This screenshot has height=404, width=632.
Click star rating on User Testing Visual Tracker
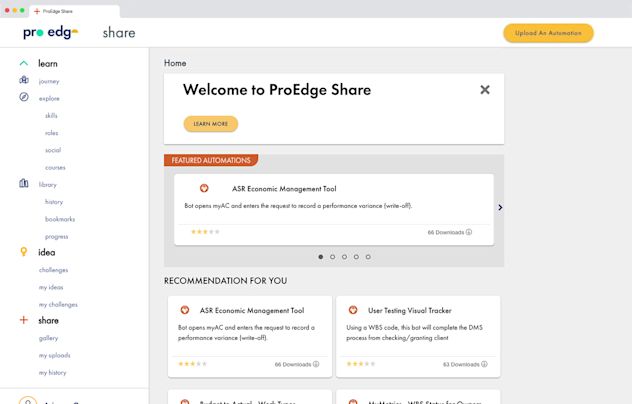pyautogui.click(x=361, y=364)
